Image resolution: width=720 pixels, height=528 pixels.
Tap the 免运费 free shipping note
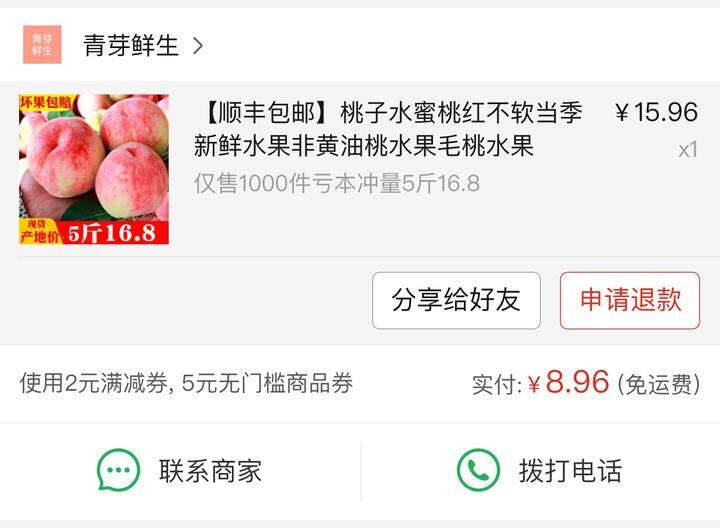click(659, 384)
